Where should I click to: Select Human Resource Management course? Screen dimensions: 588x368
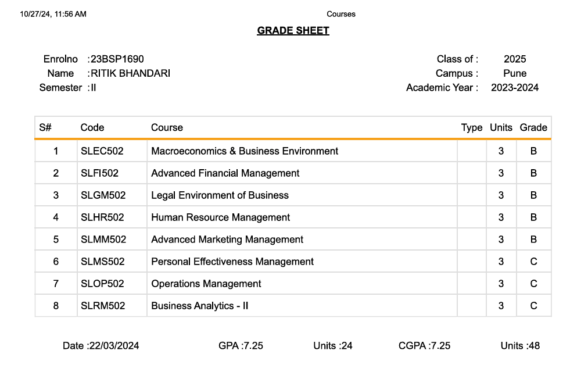(x=221, y=217)
